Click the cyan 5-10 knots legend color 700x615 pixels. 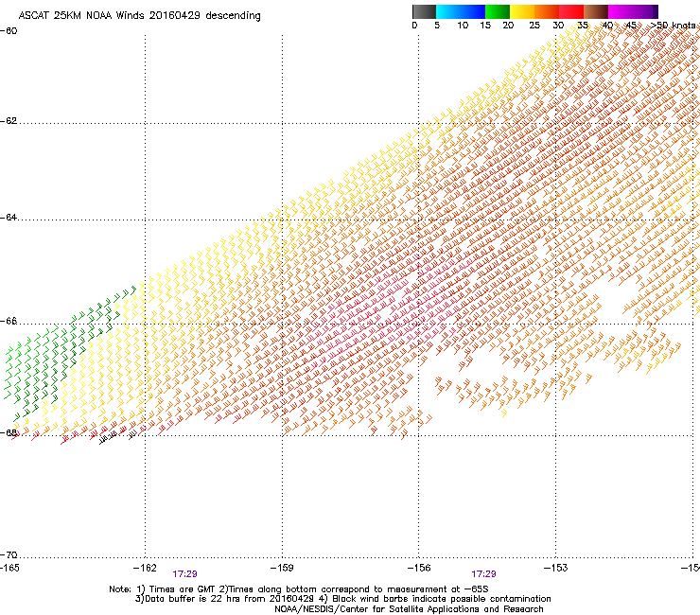[x=448, y=11]
